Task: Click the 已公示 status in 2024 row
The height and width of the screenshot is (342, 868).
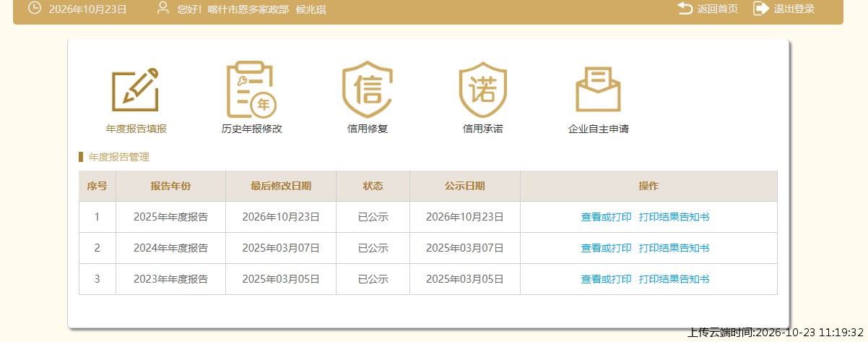Action: click(373, 248)
